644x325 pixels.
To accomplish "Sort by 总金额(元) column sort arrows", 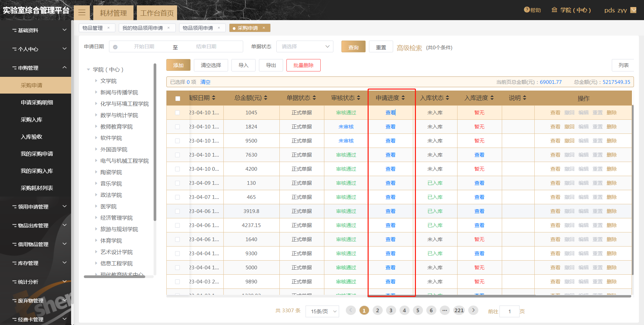I will (266, 98).
